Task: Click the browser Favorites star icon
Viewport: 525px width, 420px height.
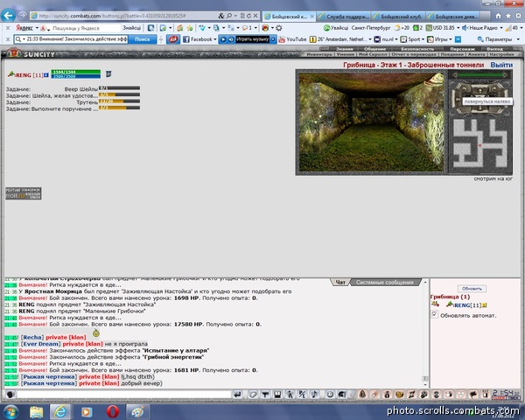Action: [x=508, y=16]
